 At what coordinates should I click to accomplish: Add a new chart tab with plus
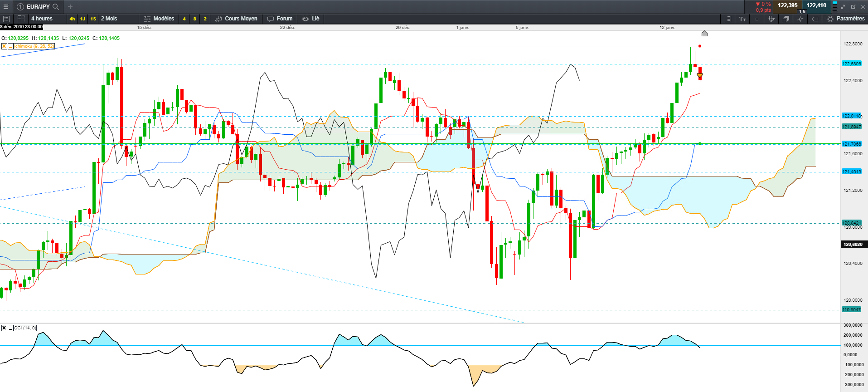coord(70,7)
